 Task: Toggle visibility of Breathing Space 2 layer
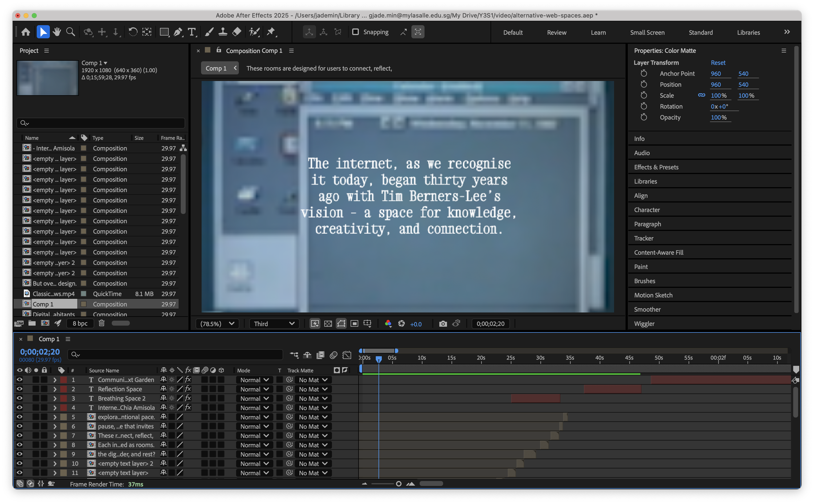click(x=19, y=398)
